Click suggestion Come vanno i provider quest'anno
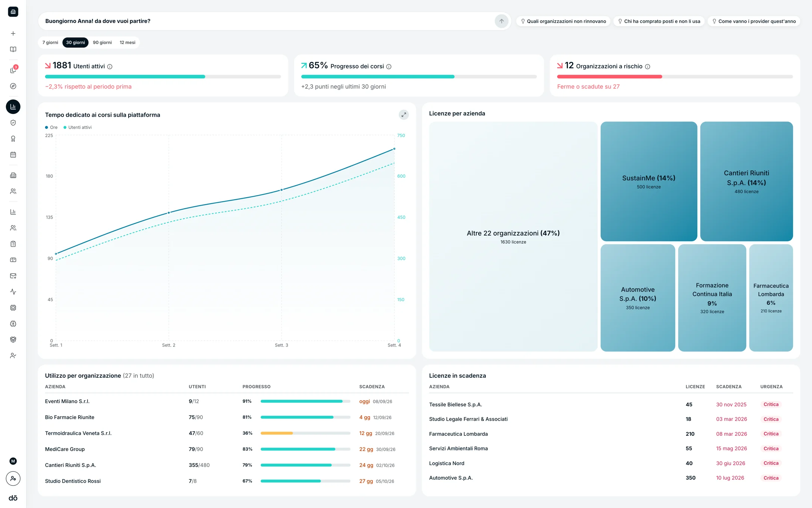 (754, 21)
